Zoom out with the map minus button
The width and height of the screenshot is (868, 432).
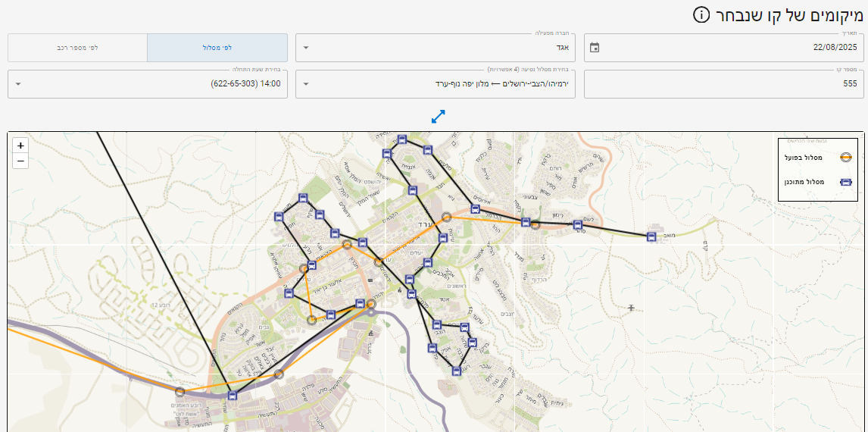[20, 160]
